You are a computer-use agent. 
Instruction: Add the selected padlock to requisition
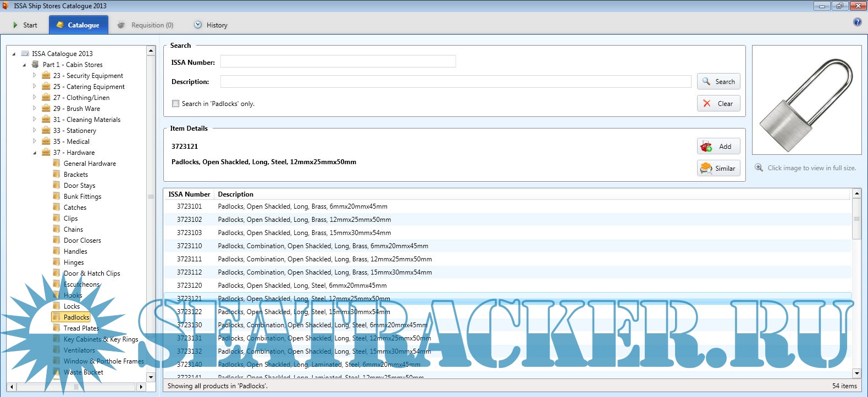pyautogui.click(x=718, y=146)
